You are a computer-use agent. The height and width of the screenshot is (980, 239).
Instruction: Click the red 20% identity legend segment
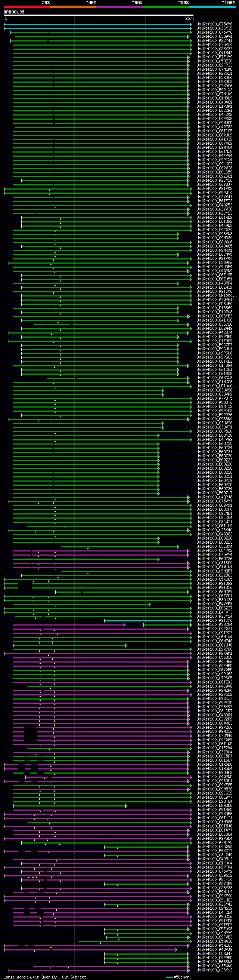coord(27,6)
